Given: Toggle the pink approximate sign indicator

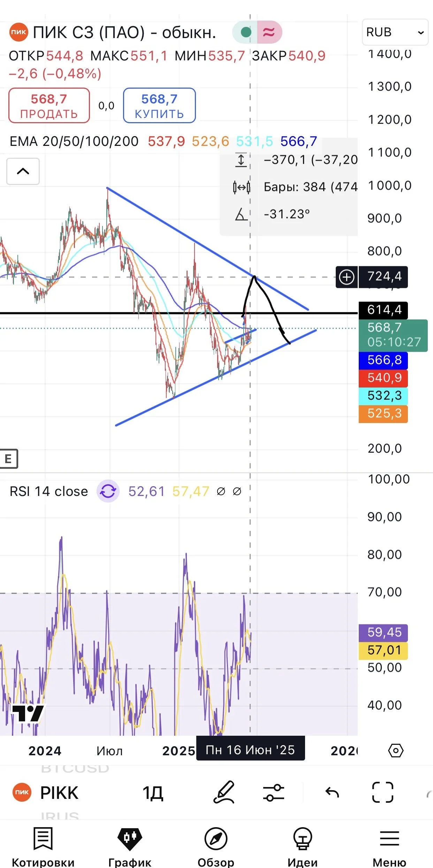Looking at the screenshot, I should pos(269,32).
